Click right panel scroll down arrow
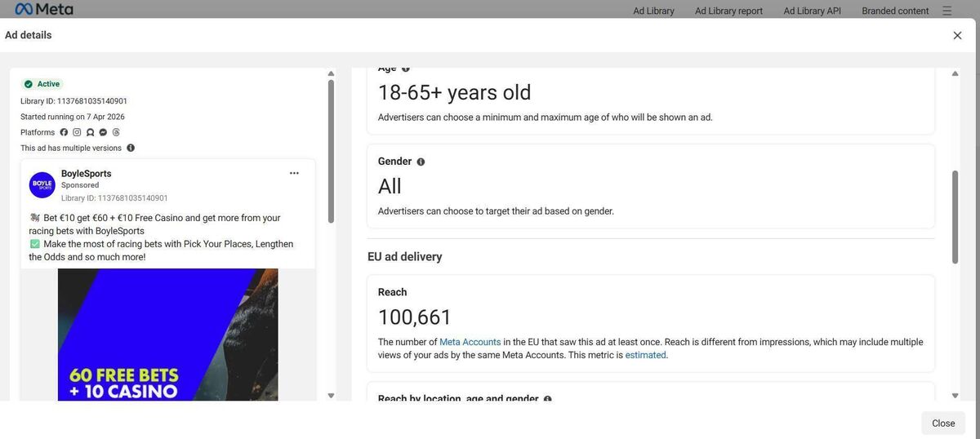The height and width of the screenshot is (439, 980). click(955, 396)
